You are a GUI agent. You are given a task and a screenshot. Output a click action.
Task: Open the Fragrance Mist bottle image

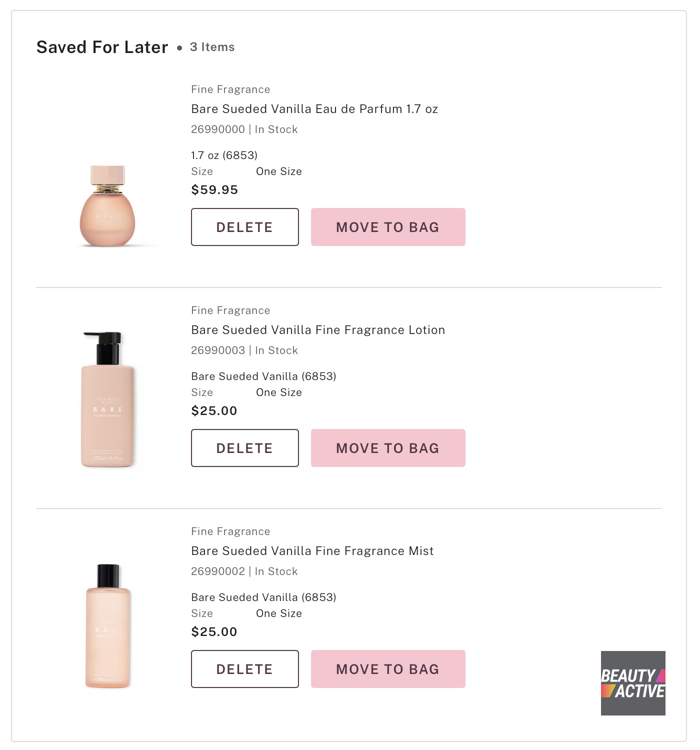108,626
